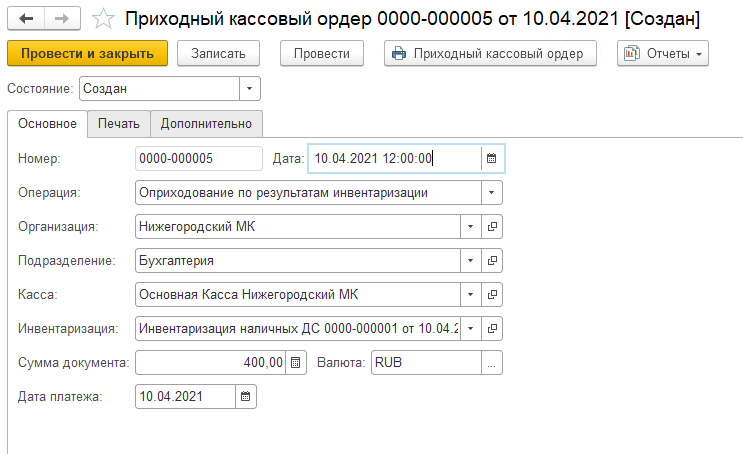
Task: Open calculator for Сумма документа field
Action: pyautogui.click(x=295, y=363)
